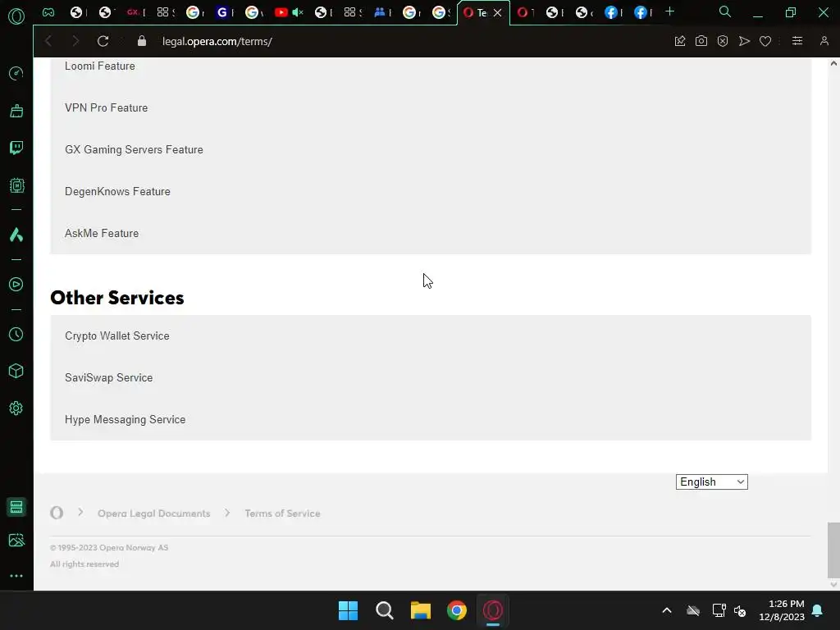Reload the current page
The width and height of the screenshot is (840, 630).
click(x=103, y=41)
